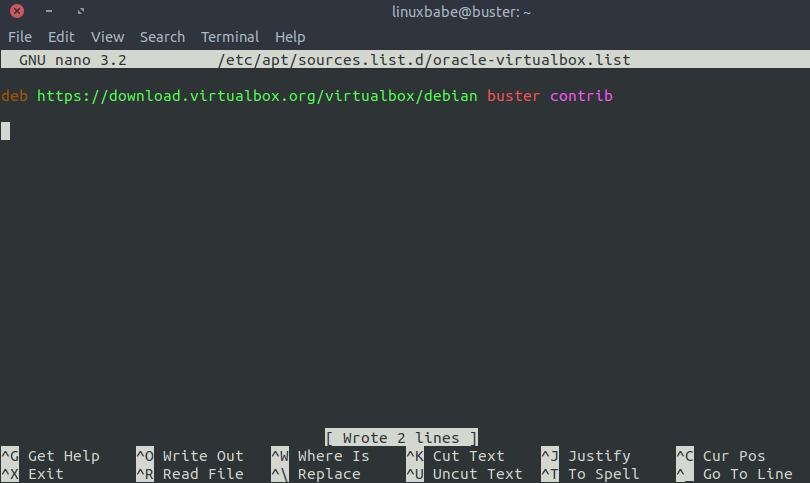
Task: Click the virtualbox download URL text
Action: (257, 96)
